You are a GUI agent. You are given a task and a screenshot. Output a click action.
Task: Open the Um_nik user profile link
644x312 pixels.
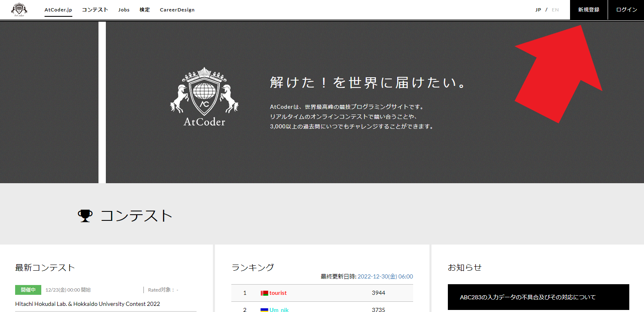coord(279,310)
